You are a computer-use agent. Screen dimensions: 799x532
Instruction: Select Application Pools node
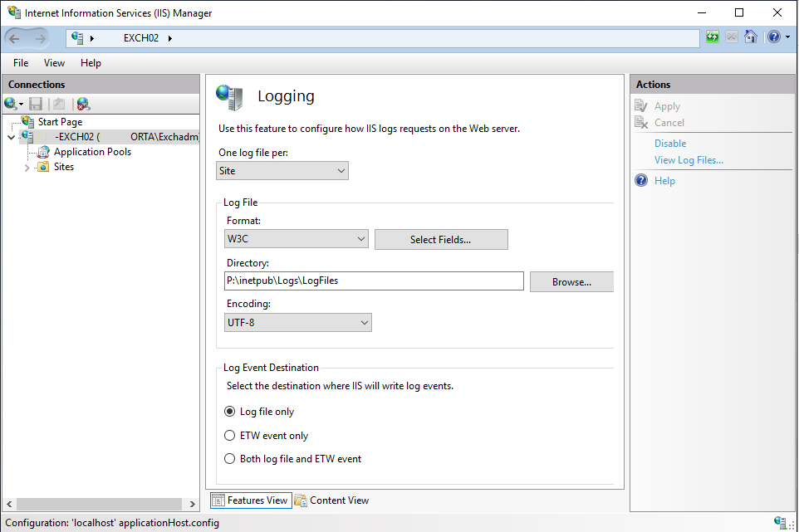[92, 152]
